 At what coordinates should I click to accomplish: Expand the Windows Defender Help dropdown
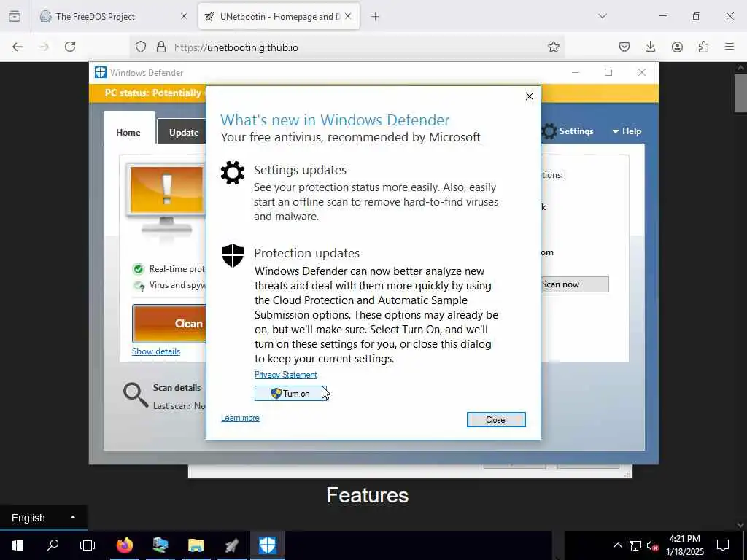click(627, 131)
